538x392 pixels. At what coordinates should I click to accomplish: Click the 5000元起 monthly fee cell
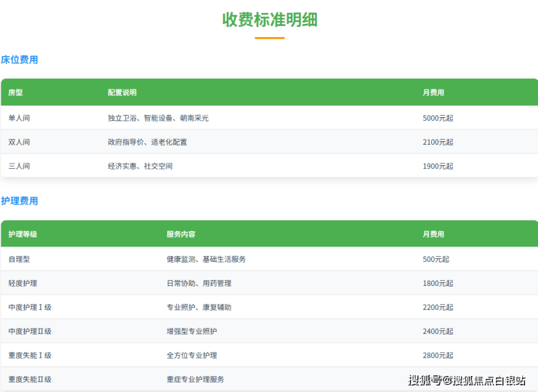438,118
